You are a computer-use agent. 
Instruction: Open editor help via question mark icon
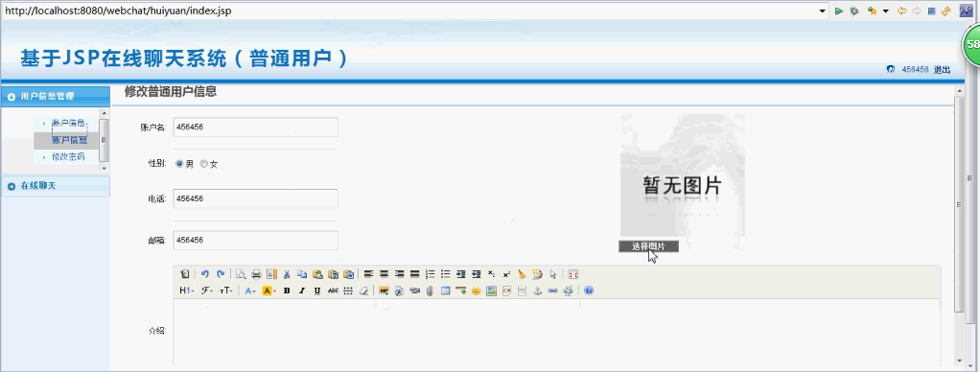(588, 291)
